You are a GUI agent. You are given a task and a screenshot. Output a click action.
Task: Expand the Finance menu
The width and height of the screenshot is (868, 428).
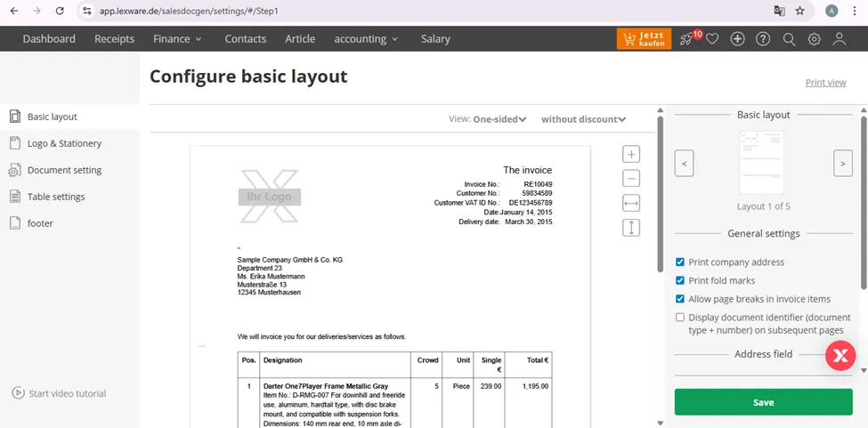click(177, 39)
